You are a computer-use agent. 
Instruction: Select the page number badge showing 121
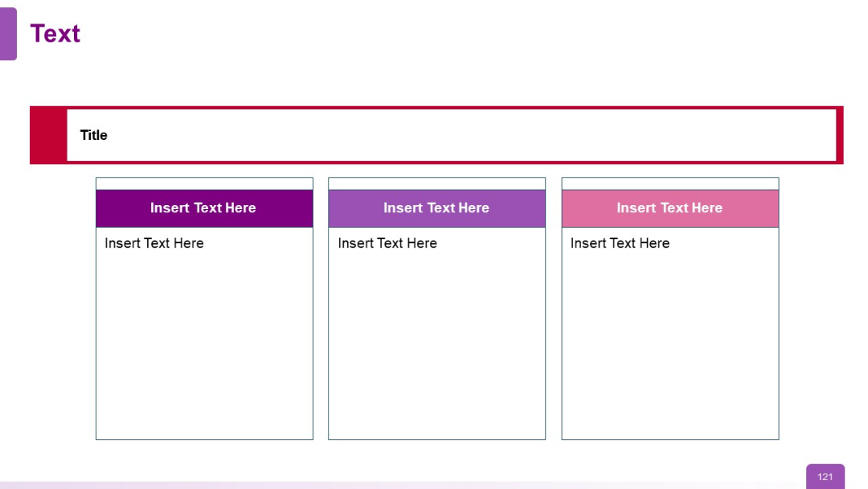pos(825,476)
